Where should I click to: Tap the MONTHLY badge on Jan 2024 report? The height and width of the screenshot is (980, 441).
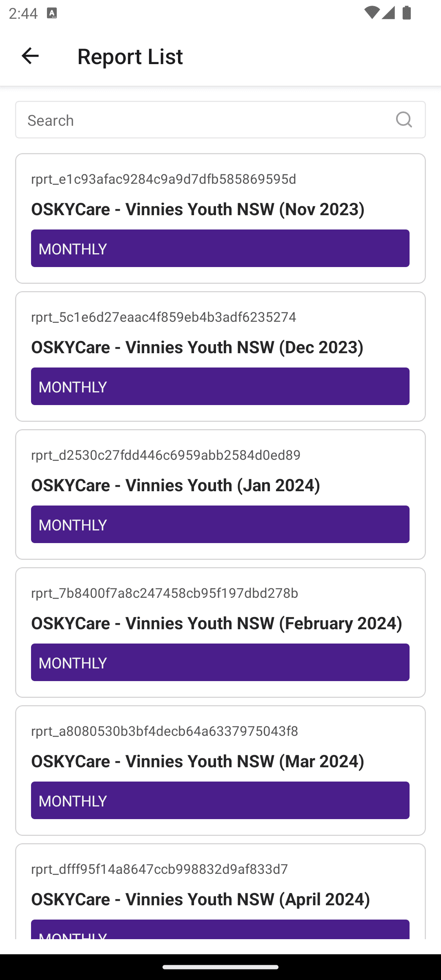(220, 524)
